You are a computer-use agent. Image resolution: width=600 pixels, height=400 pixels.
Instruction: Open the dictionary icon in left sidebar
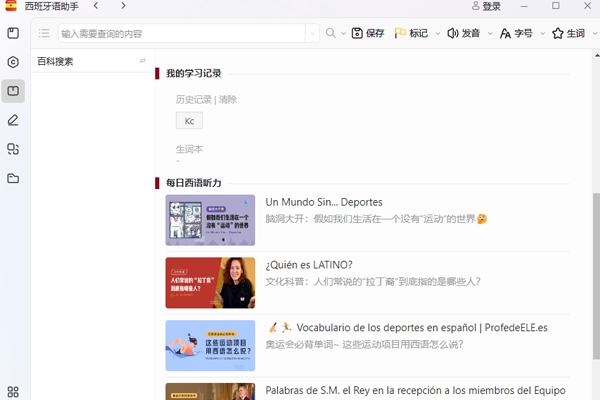pyautogui.click(x=13, y=33)
